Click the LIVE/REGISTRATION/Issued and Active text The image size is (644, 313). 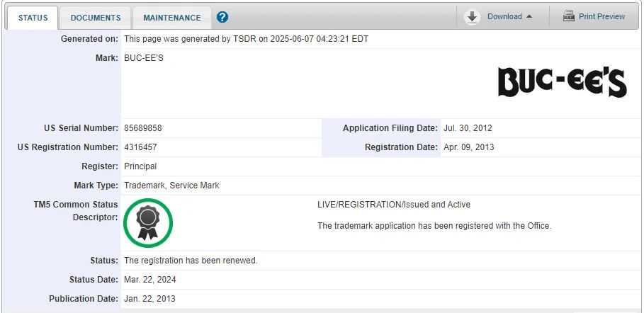pyautogui.click(x=394, y=205)
